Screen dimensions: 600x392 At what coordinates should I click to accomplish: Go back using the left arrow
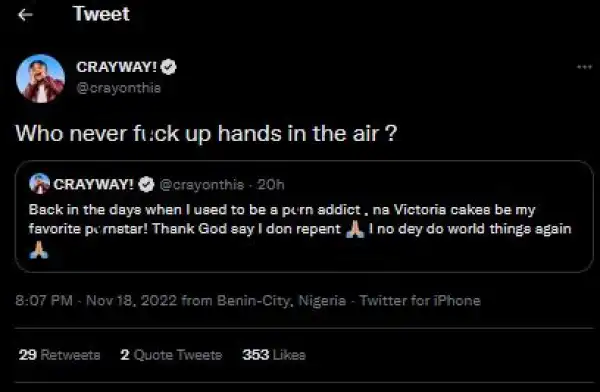25,15
